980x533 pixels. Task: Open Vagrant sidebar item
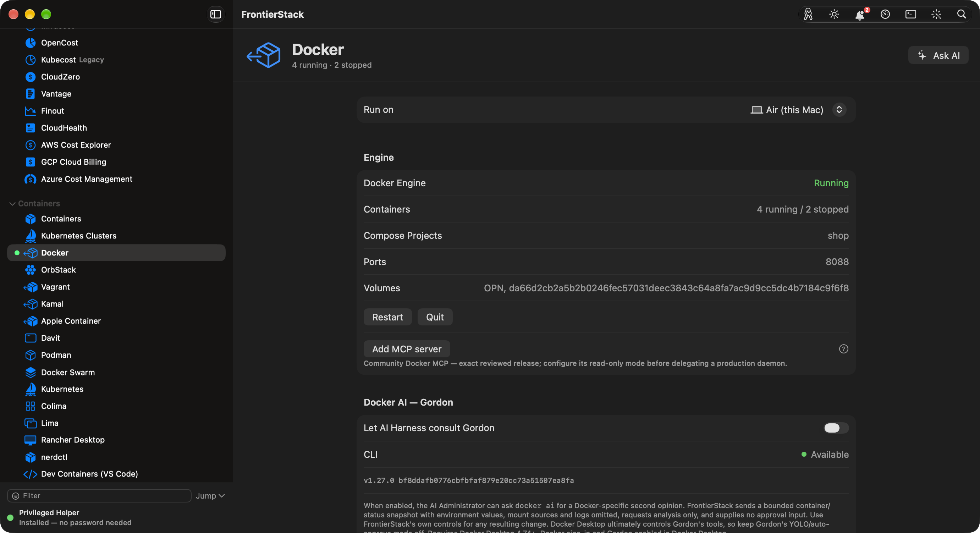(x=116, y=287)
